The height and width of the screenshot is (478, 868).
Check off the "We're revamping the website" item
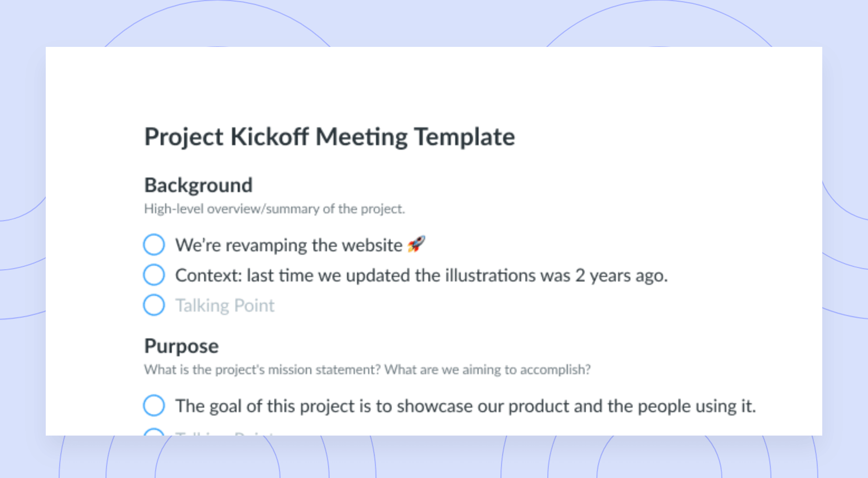(x=154, y=245)
